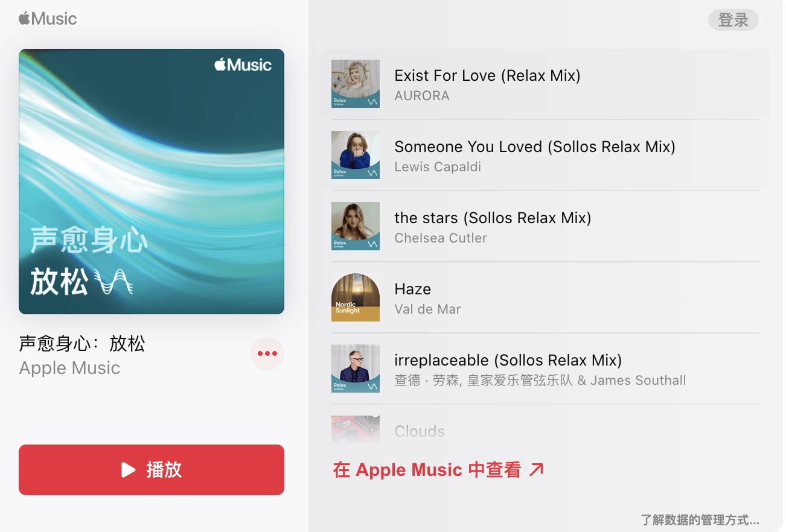Click the Apple Music logo at top left
Image resolution: width=786 pixels, height=532 pixels.
pyautogui.click(x=48, y=19)
